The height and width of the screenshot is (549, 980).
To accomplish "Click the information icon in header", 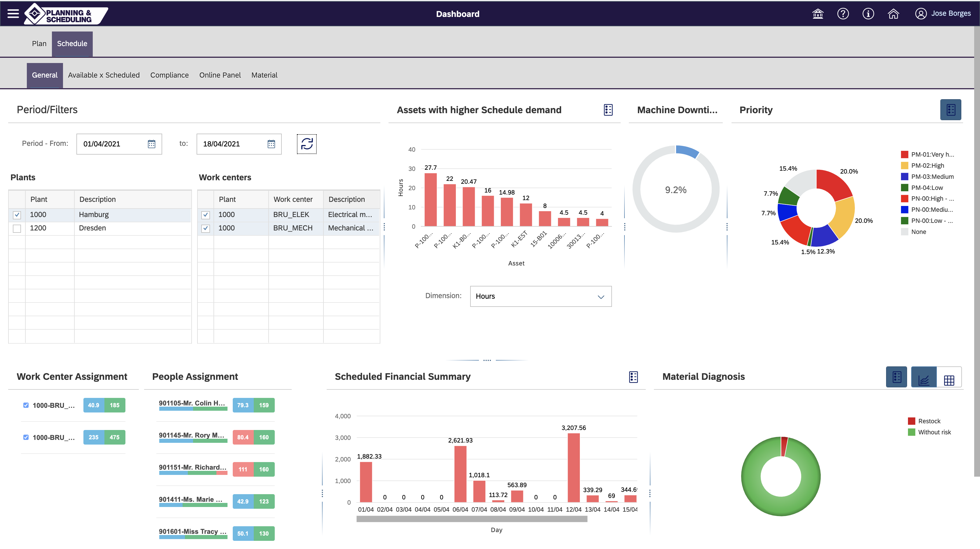I will coord(868,14).
